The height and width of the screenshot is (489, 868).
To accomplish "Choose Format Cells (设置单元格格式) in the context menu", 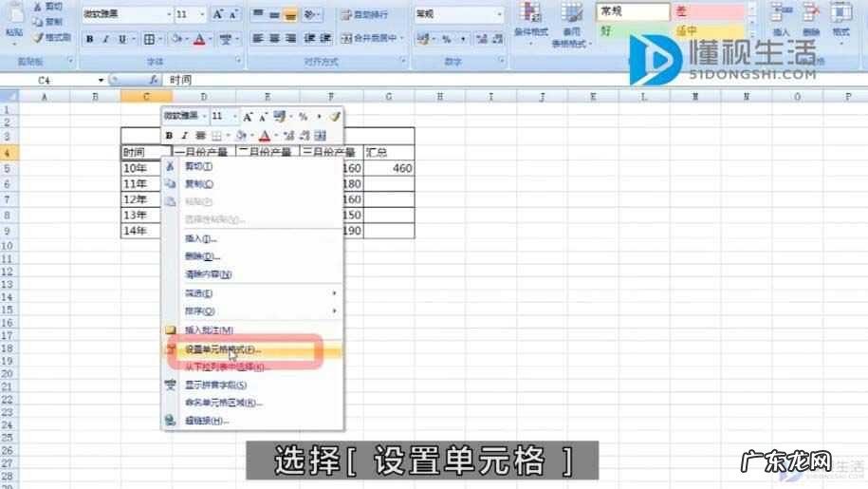I will tap(252, 349).
